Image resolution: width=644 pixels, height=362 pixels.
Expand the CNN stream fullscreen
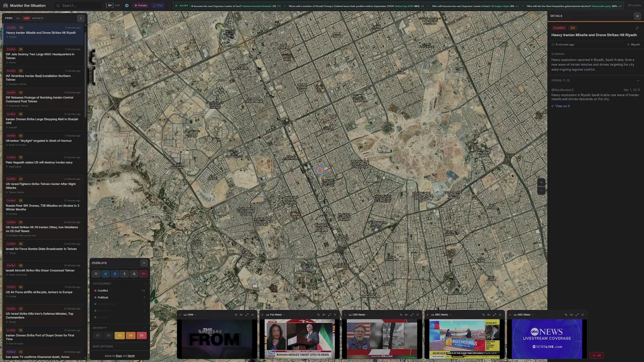[247, 315]
